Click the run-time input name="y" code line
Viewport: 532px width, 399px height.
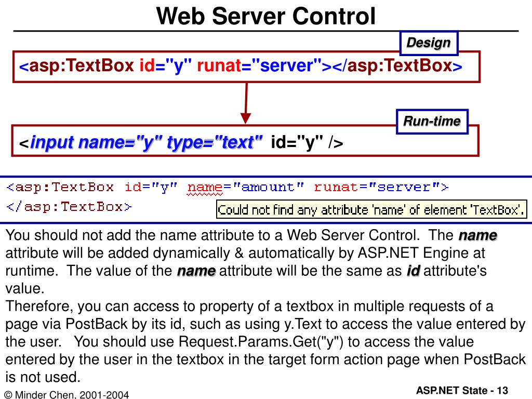tap(181, 142)
